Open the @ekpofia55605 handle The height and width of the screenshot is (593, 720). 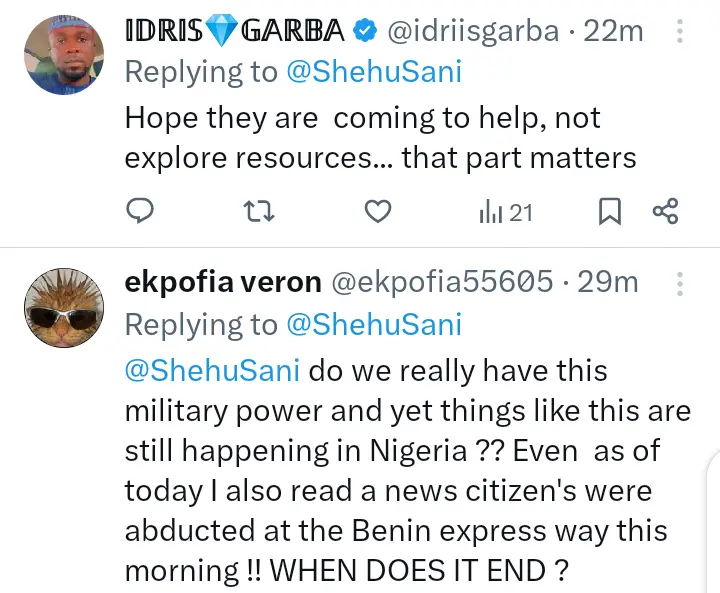[x=441, y=282]
